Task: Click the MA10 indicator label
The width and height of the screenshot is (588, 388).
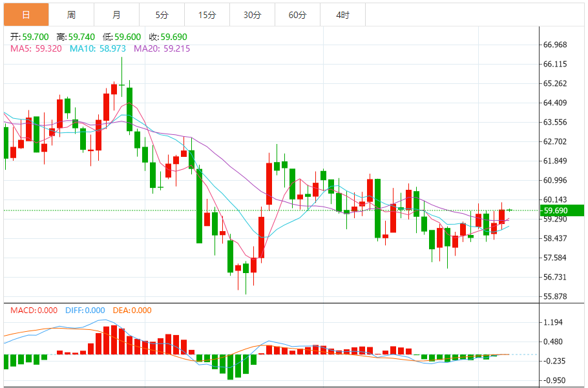Action: click(x=98, y=48)
